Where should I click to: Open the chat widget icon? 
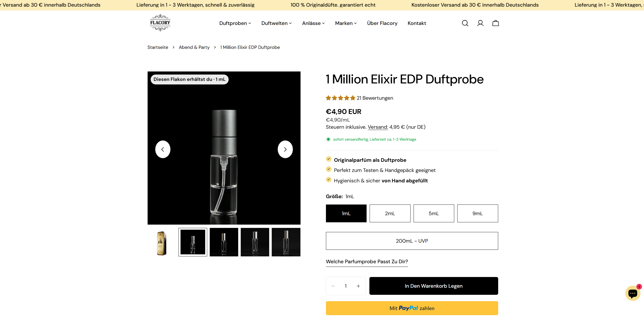pyautogui.click(x=632, y=293)
